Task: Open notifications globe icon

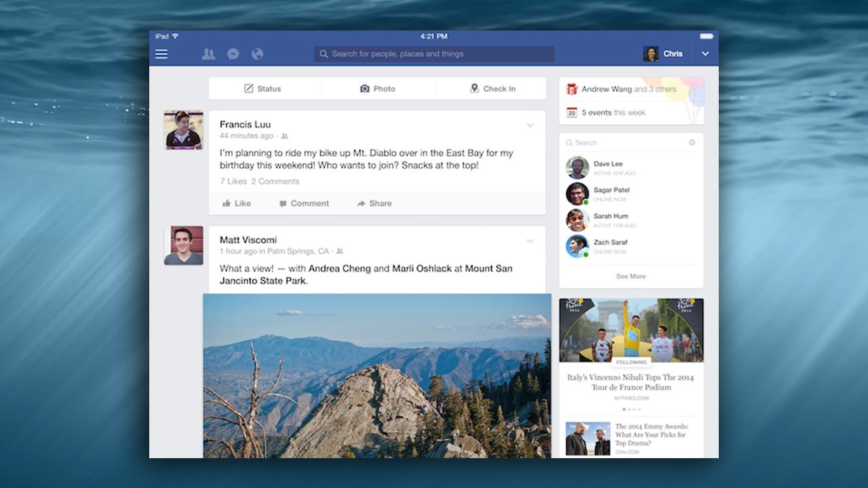Action: pos(257,54)
